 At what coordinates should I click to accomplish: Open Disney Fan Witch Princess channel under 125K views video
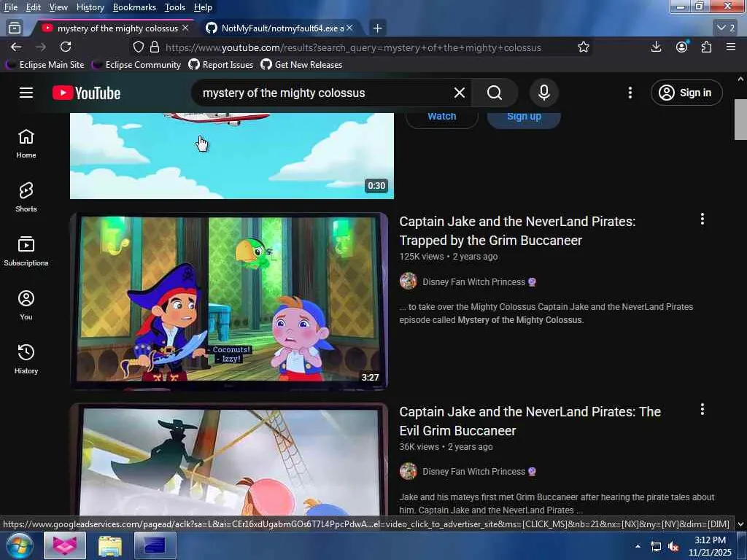coord(474,282)
